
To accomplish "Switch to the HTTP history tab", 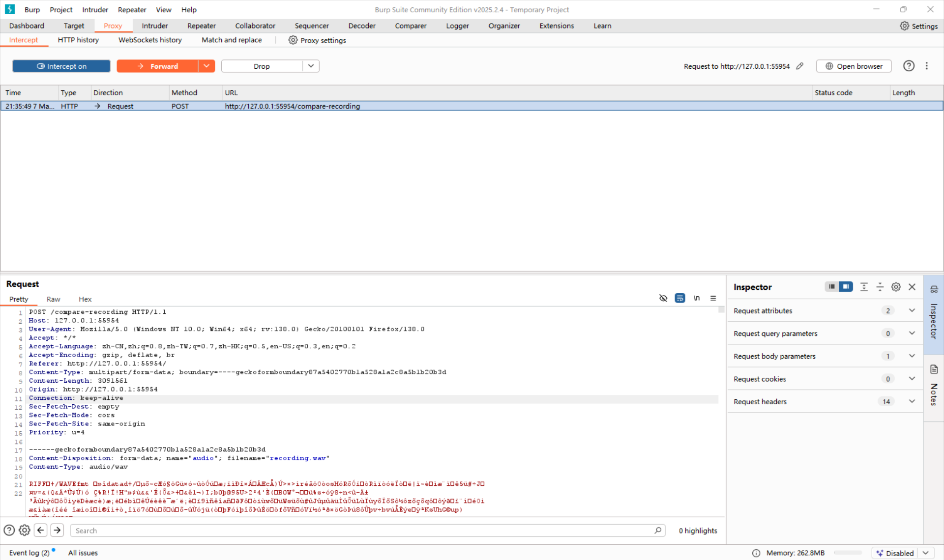I will (x=78, y=40).
